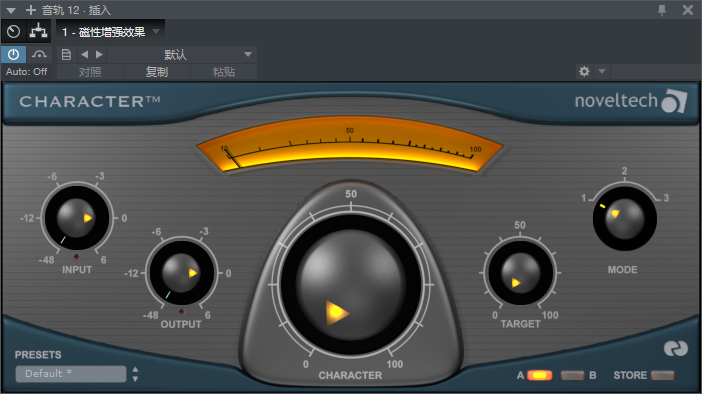Click the TARGET knob
Image resolution: width=702 pixels, height=394 pixels.
520,272
